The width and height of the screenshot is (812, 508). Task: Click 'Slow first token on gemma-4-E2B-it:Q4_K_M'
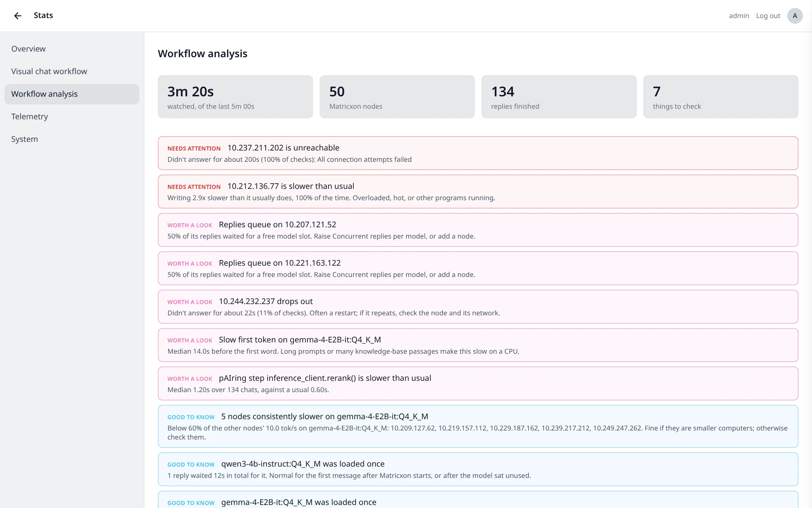point(478,345)
